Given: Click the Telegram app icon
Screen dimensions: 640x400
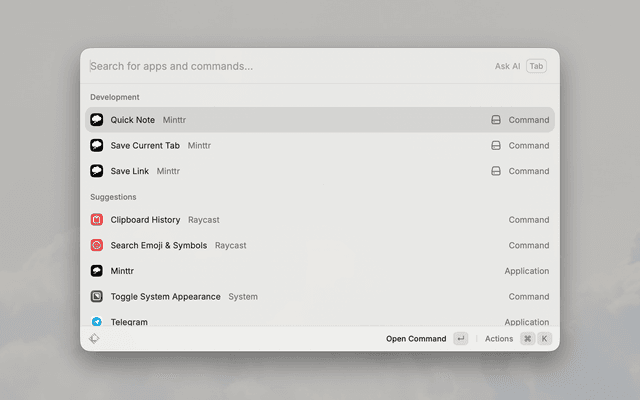Looking at the screenshot, I should (97, 321).
